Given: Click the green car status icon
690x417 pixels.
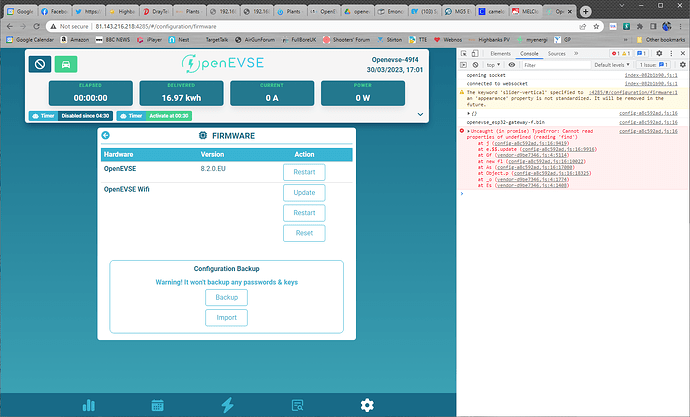Looking at the screenshot, I should 66,64.
